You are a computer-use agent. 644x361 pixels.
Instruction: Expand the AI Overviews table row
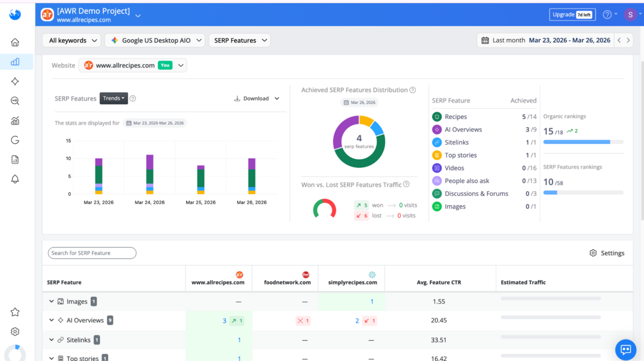click(x=52, y=320)
